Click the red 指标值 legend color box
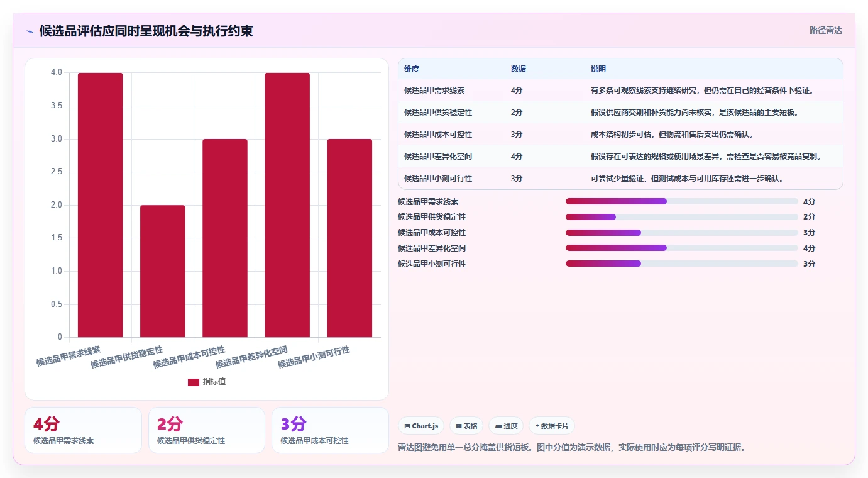This screenshot has height=478, width=868. click(194, 382)
